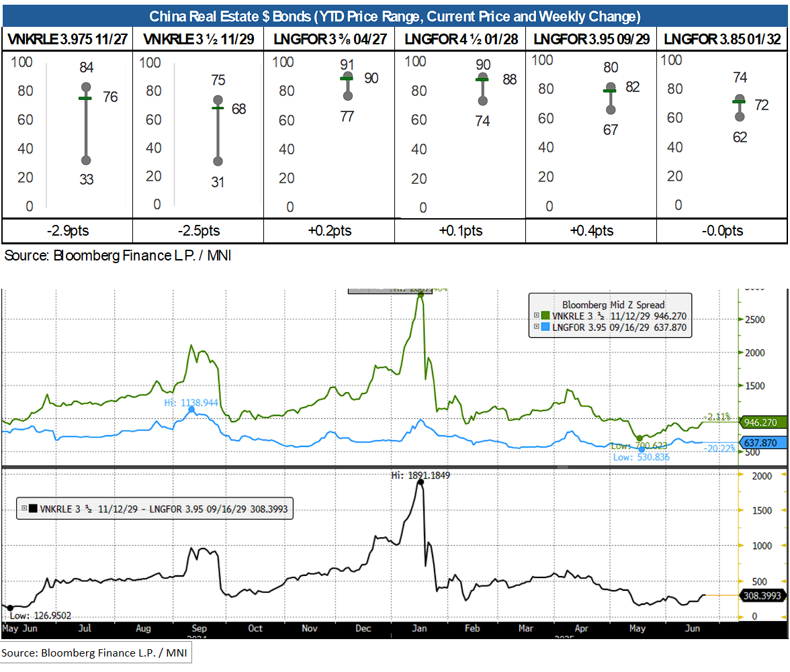Image resolution: width=790 pixels, height=672 pixels.
Task: Expand the LNGFOR 3.95 legend entry box
Action: coord(537,327)
